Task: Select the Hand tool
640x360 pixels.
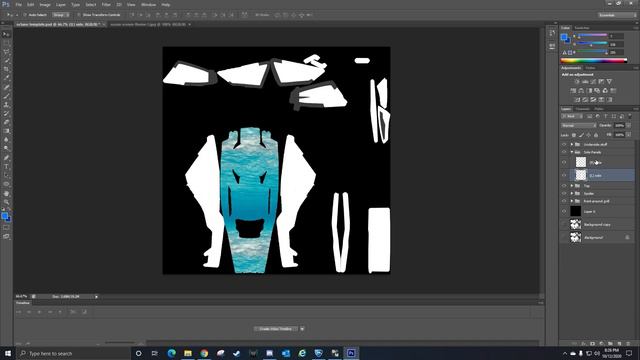Action: [x=6, y=193]
